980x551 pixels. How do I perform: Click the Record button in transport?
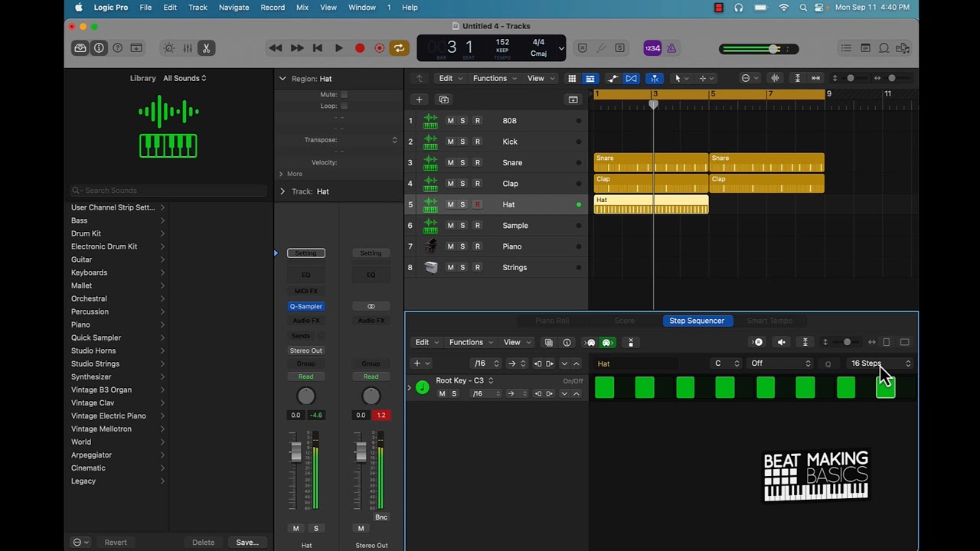coord(360,48)
